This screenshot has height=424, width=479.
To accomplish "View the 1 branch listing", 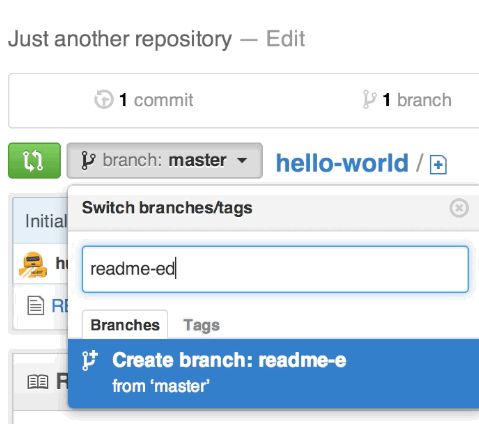I will tap(407, 100).
